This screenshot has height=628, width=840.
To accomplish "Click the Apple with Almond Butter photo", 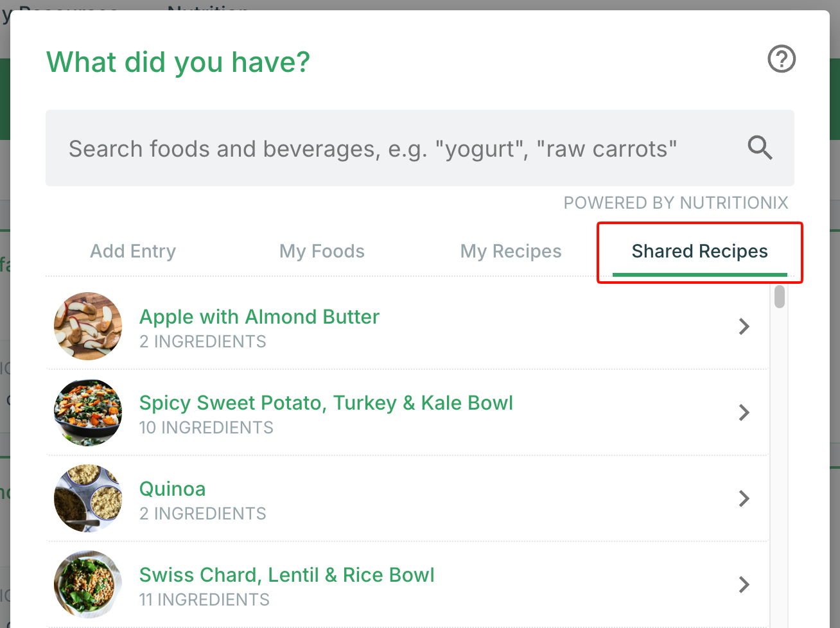I will click(88, 326).
